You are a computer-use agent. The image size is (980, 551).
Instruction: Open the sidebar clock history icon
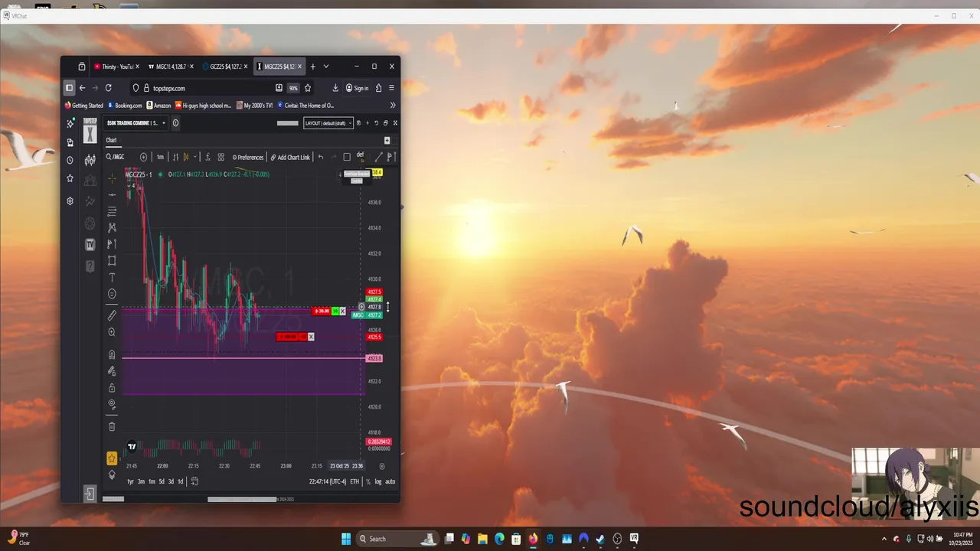click(x=70, y=160)
